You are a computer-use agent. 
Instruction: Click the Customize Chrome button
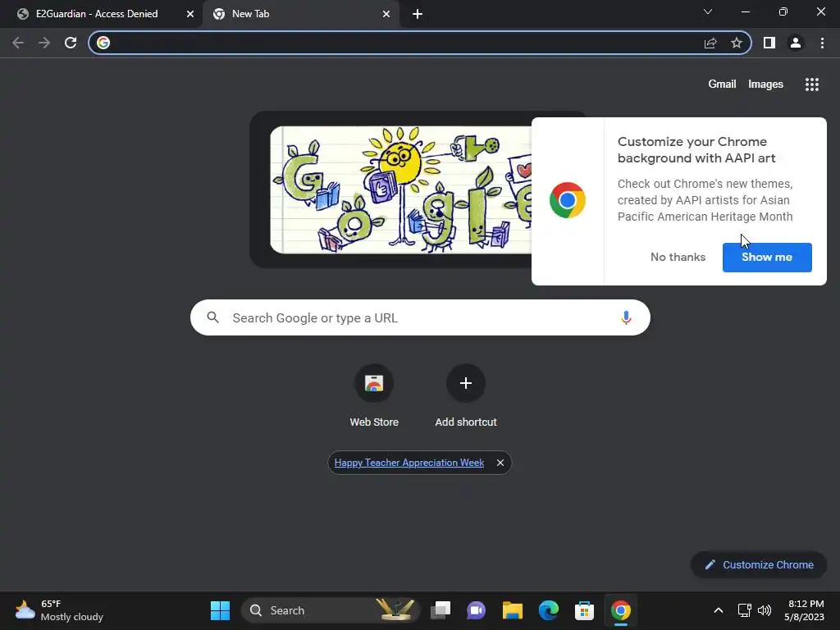(x=759, y=564)
